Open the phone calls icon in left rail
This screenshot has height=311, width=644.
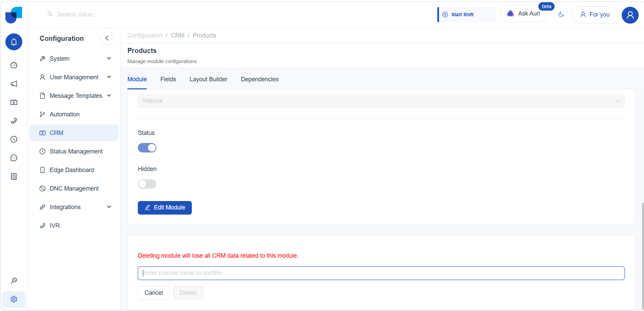tap(14, 121)
